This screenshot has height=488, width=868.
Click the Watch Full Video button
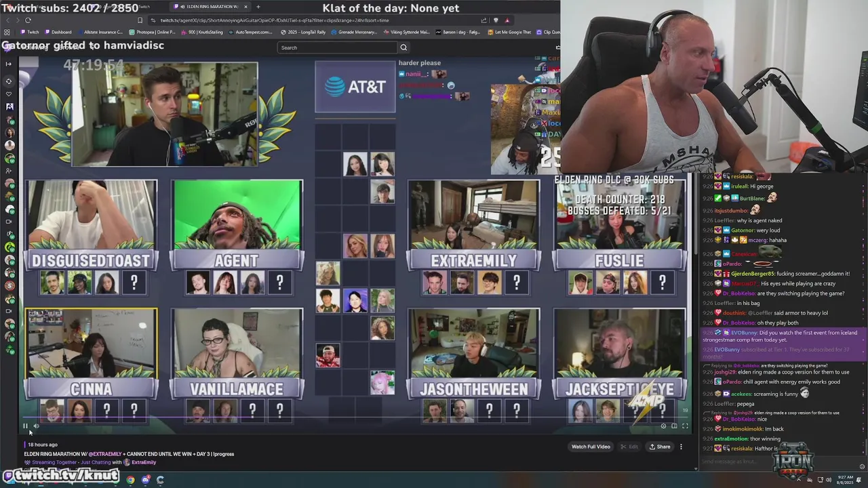click(x=591, y=447)
